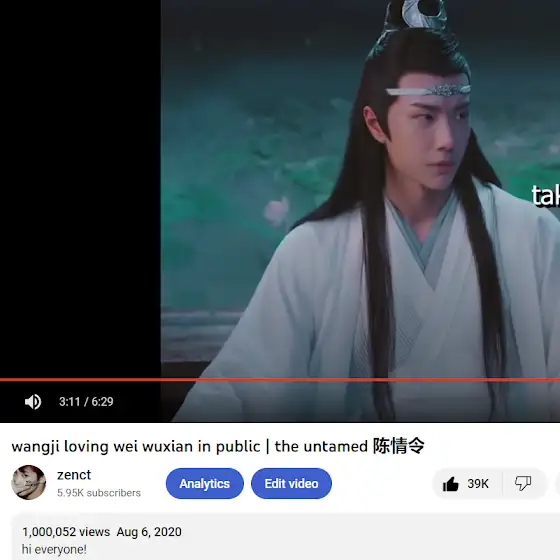Image resolution: width=560 pixels, height=560 pixels.
Task: Dislike the video with the thumbs-down icon
Action: 523,484
